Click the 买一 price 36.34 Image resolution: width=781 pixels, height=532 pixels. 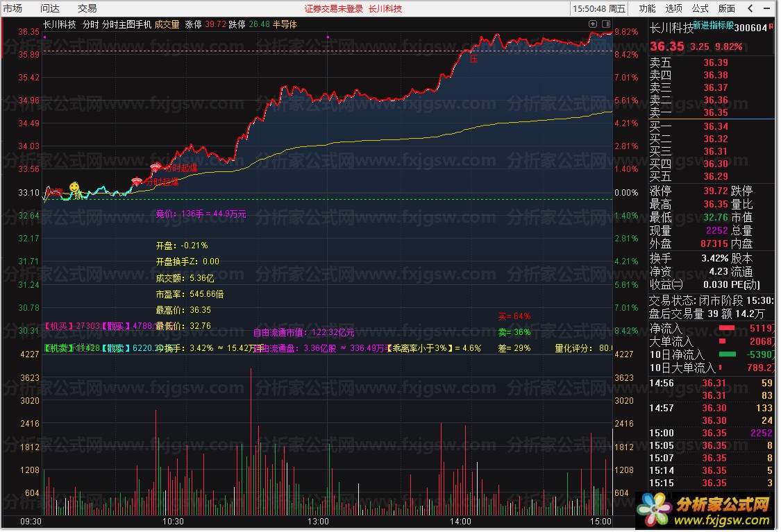coord(715,126)
